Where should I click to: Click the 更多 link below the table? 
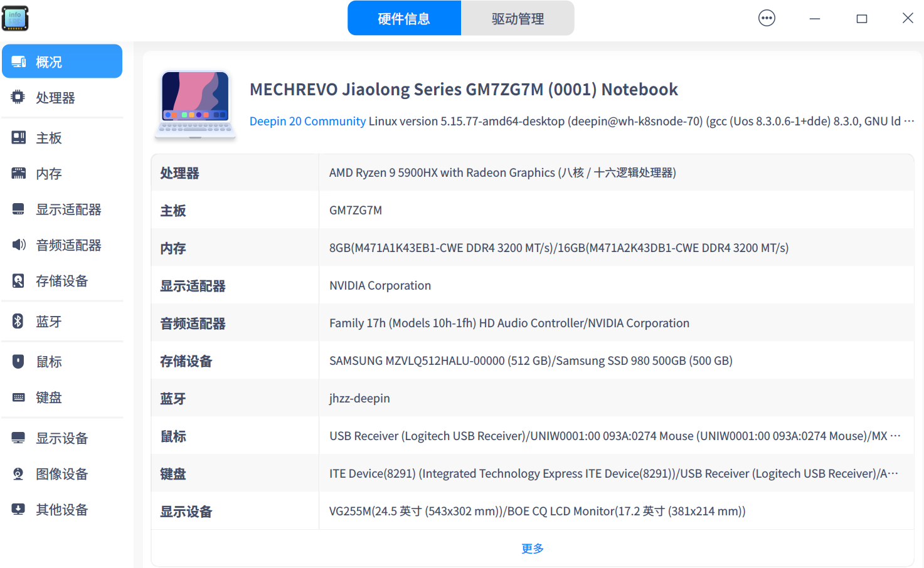(x=533, y=549)
